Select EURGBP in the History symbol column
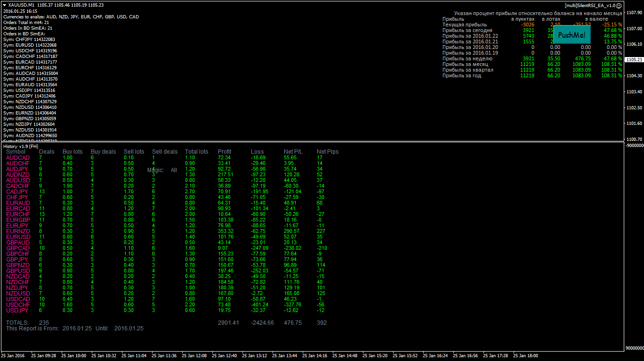This screenshot has height=361, width=644. (18, 220)
